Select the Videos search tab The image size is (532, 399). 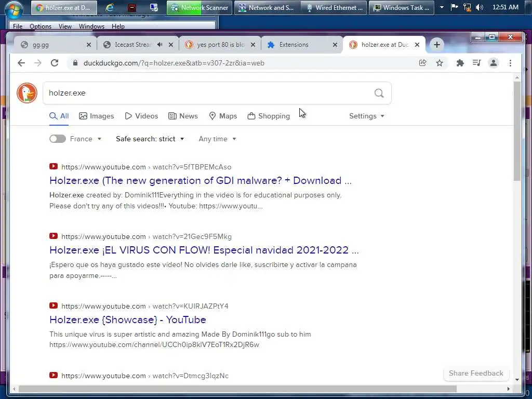click(x=141, y=116)
